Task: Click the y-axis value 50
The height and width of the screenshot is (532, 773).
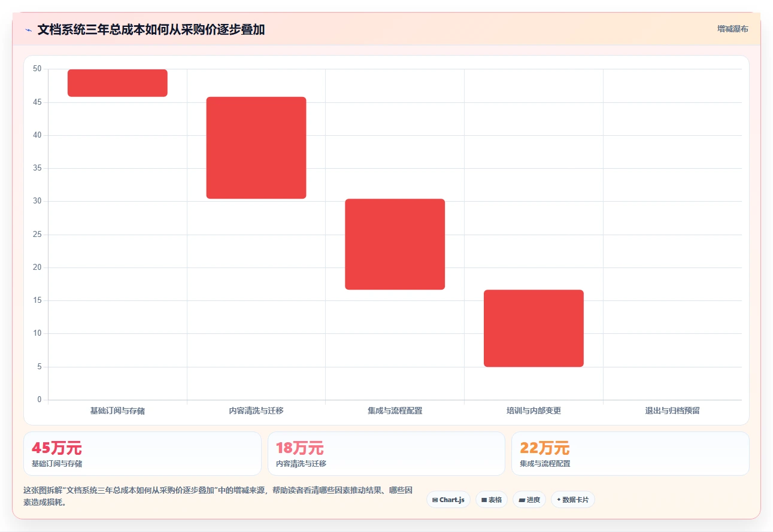Action: coord(37,69)
